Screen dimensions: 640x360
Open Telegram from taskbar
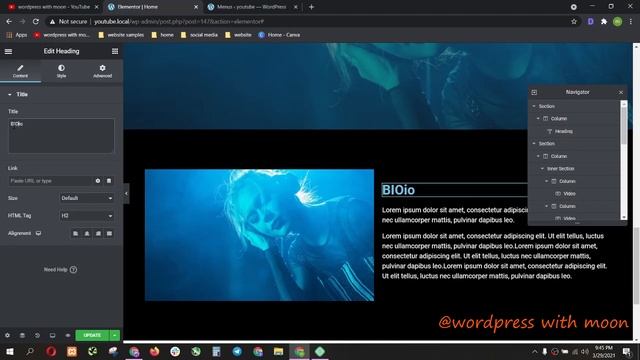(237, 351)
